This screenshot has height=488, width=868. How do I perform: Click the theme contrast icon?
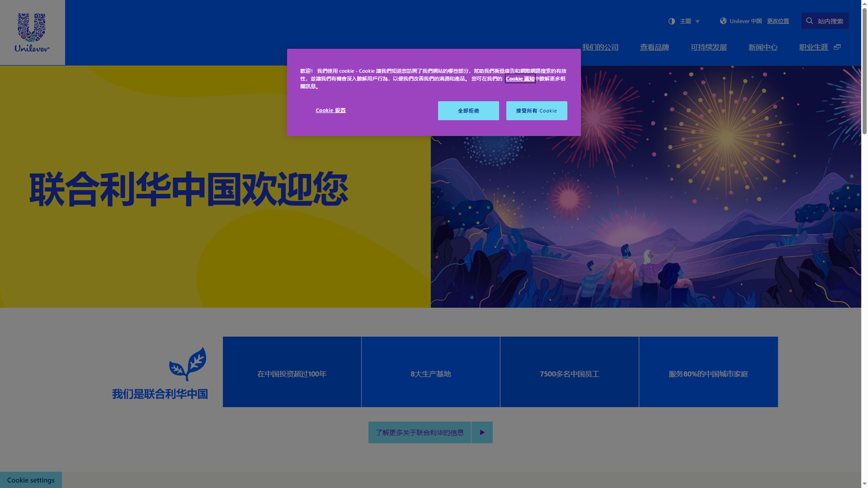(x=671, y=21)
